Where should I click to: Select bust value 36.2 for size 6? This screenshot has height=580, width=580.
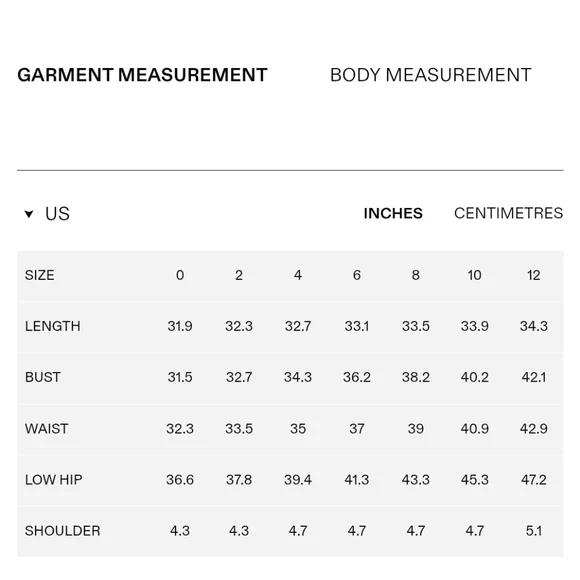click(x=357, y=377)
